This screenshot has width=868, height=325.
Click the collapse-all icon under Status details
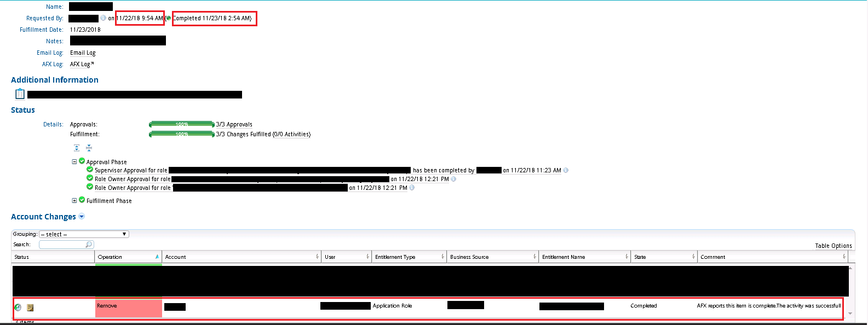[89, 148]
